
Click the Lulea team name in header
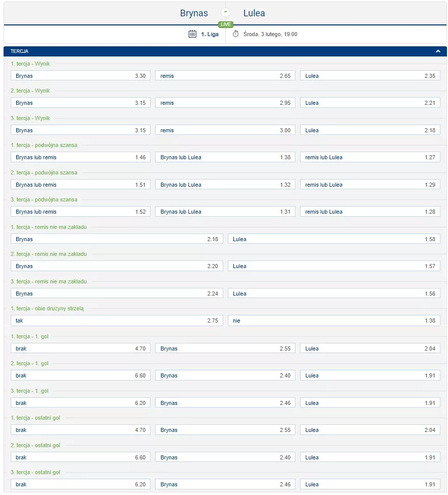(254, 13)
